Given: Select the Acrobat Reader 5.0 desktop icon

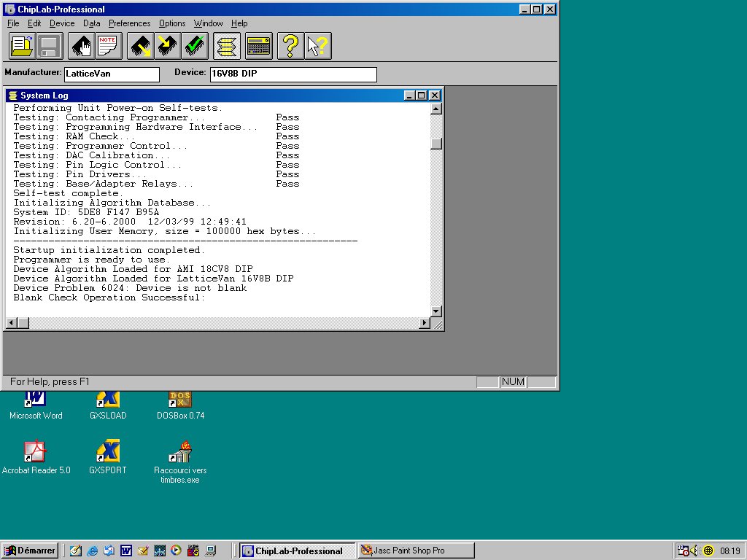Looking at the screenshot, I should click(x=36, y=457).
